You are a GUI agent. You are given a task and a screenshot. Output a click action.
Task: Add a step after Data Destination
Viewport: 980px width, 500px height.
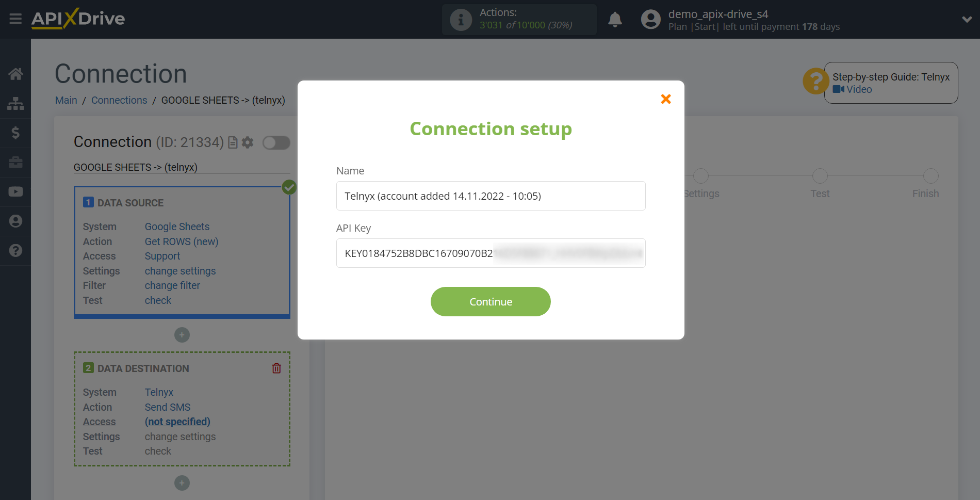pyautogui.click(x=182, y=483)
